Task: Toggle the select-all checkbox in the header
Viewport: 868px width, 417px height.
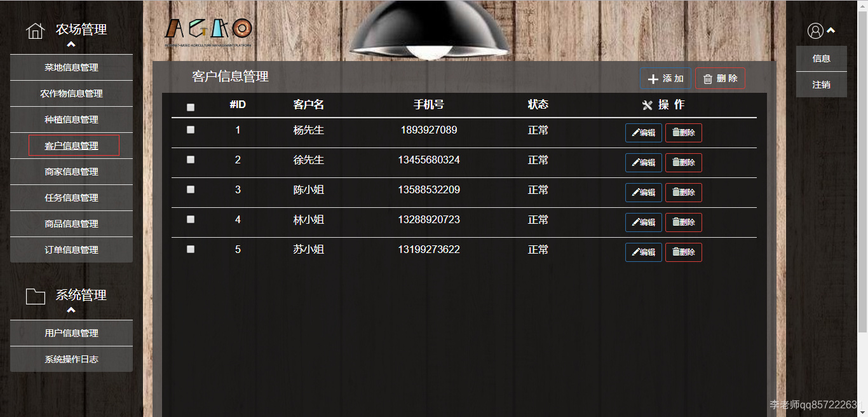Action: pos(191,107)
